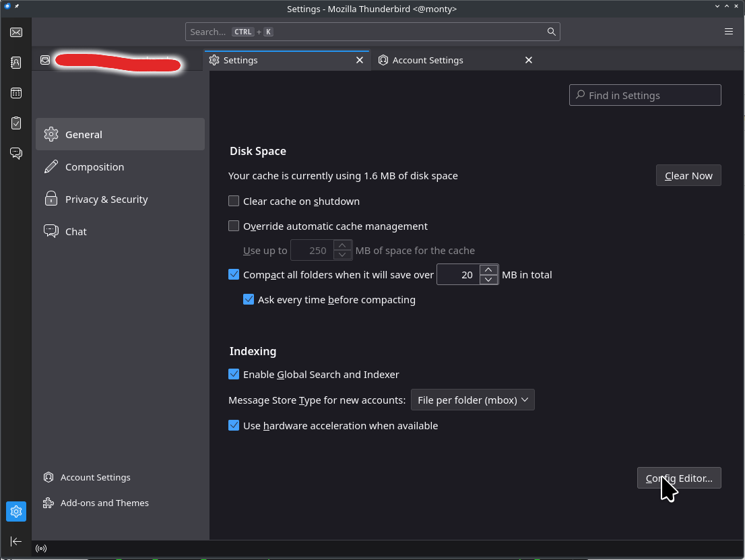The height and width of the screenshot is (560, 745).
Task: Click the Clear Now button
Action: click(688, 175)
